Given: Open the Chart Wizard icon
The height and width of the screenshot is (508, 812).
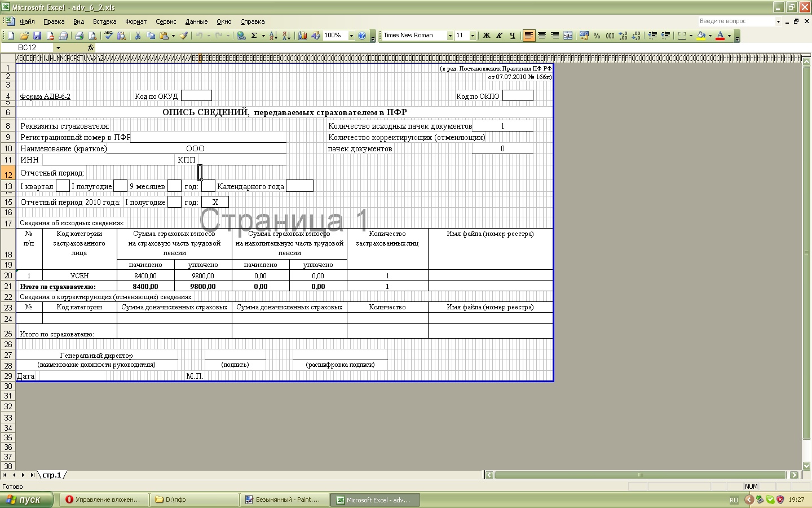Looking at the screenshot, I should [303, 36].
